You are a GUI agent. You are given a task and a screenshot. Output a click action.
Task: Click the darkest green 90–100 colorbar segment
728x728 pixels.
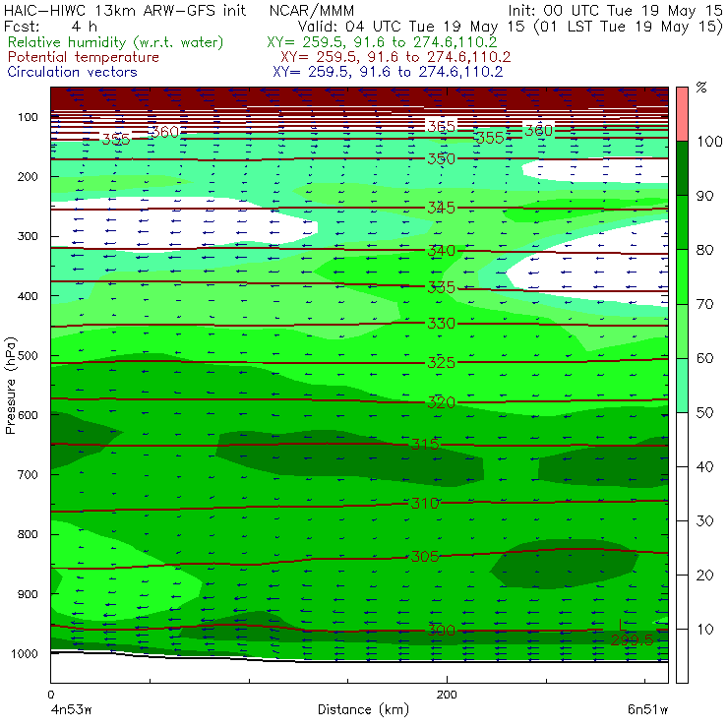[x=682, y=168]
